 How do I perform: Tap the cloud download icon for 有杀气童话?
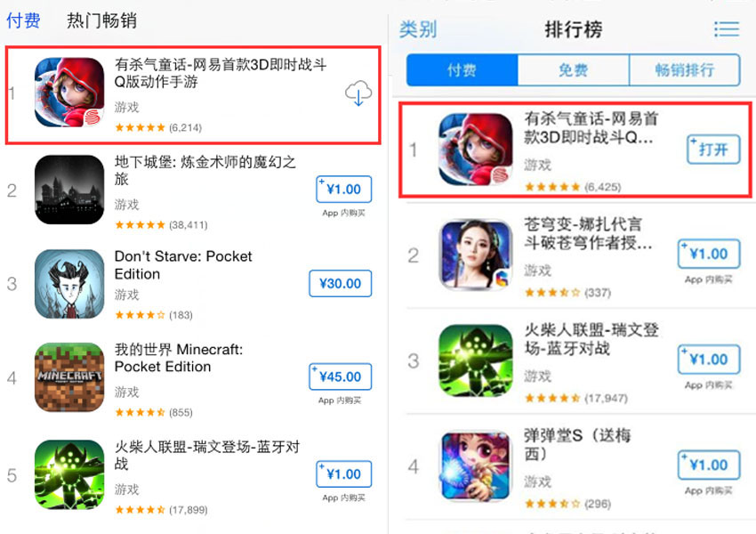(358, 93)
